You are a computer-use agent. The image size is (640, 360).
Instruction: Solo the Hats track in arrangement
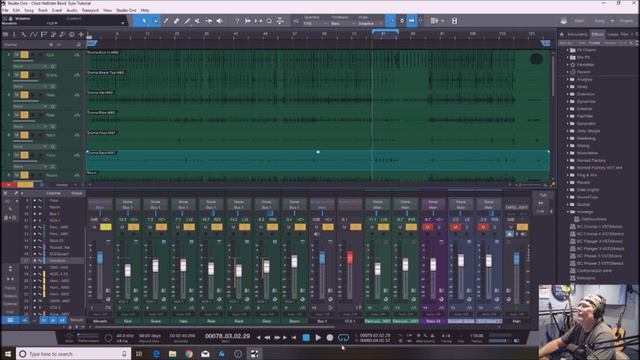pyautogui.click(x=24, y=95)
